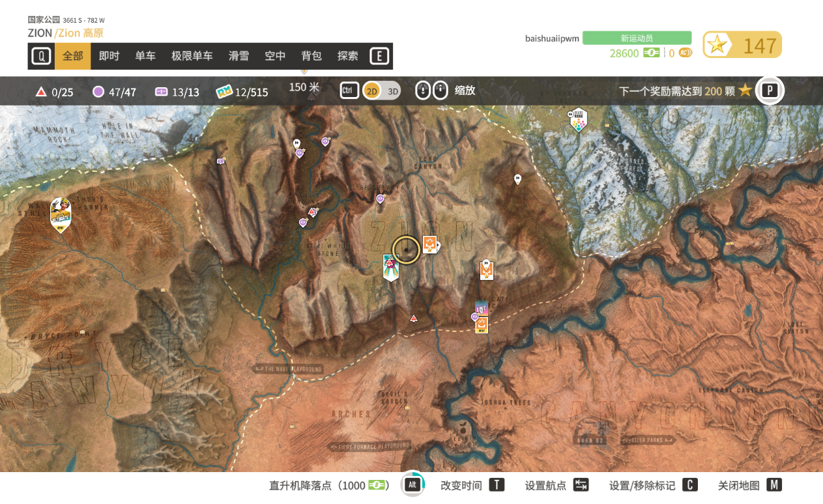
Task: Select the orange bike event beside cursor
Action: pyautogui.click(x=430, y=245)
